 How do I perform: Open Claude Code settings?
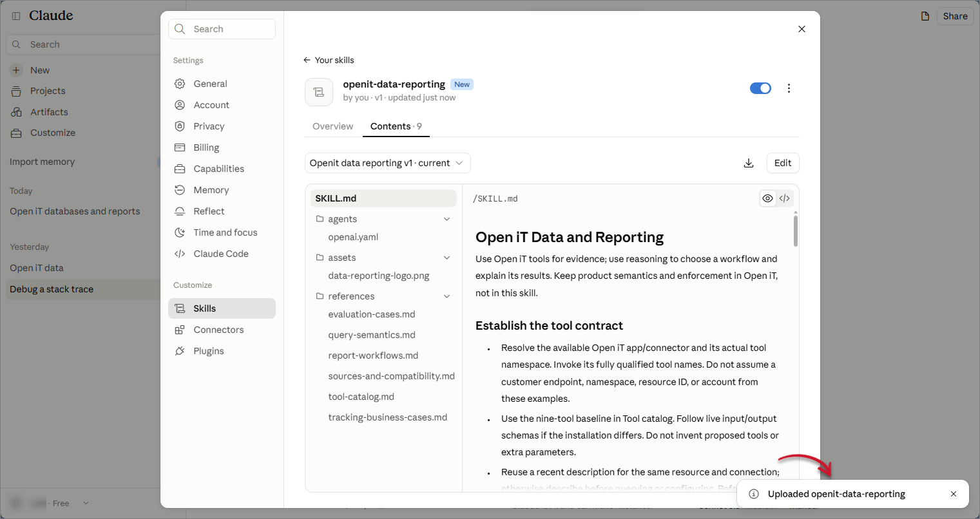[222, 254]
